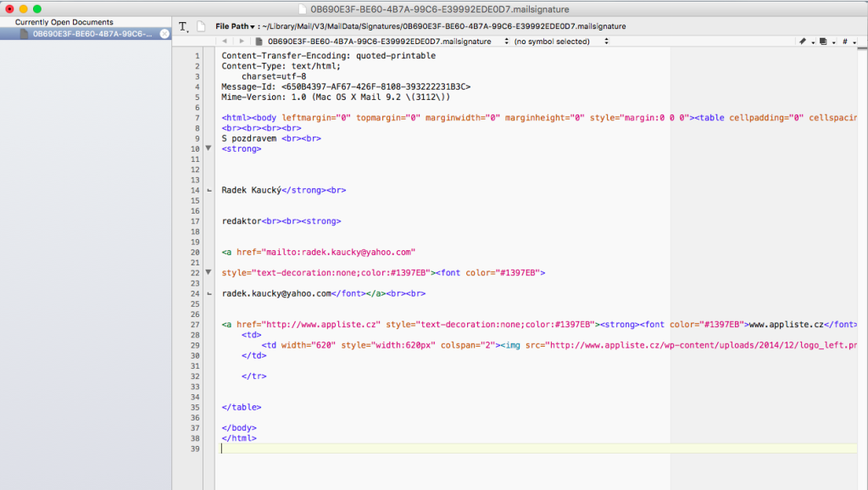
Task: Click line number 27 in the gutter
Action: click(195, 325)
